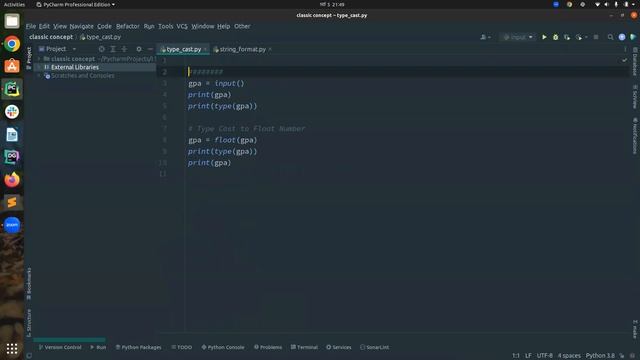Open the Navigate menu
Viewport: 640px width, 360px height.
(81, 26)
